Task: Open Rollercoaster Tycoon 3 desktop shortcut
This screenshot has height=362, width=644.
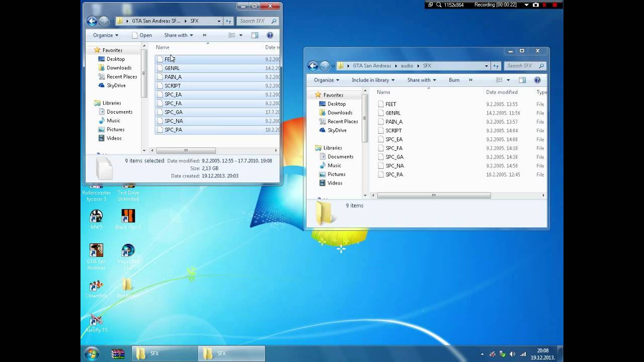Action: click(x=96, y=193)
